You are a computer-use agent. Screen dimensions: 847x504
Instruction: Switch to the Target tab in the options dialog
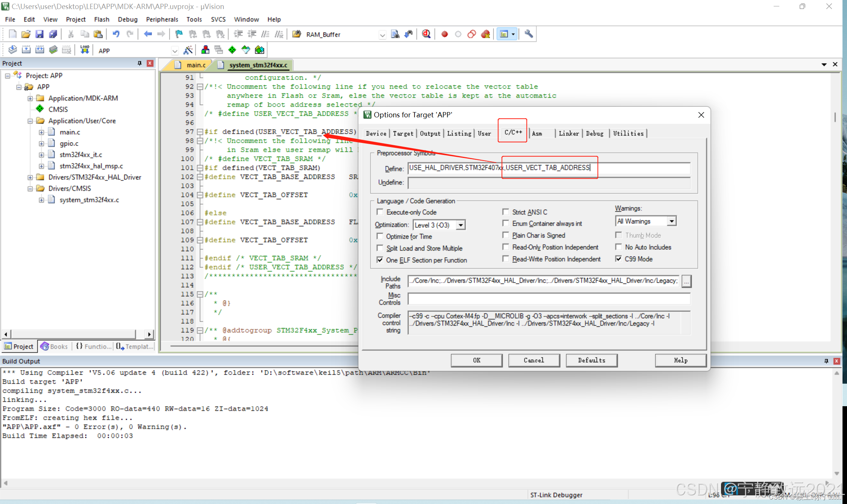pos(403,133)
